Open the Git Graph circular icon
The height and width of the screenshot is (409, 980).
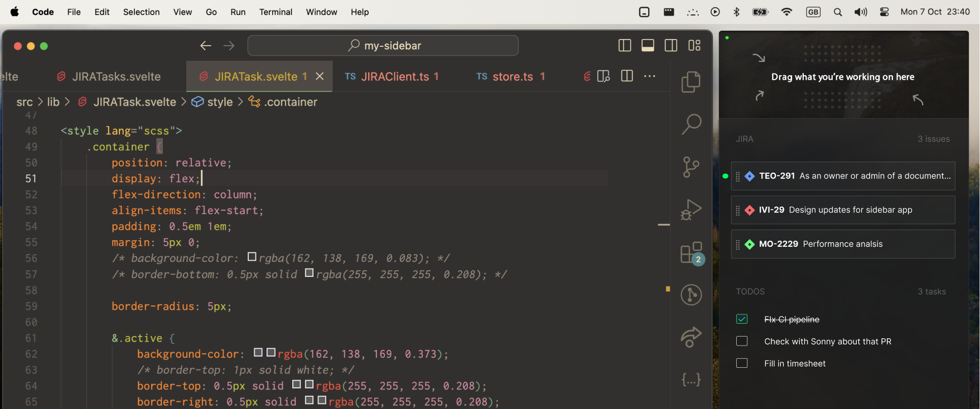[x=691, y=295]
